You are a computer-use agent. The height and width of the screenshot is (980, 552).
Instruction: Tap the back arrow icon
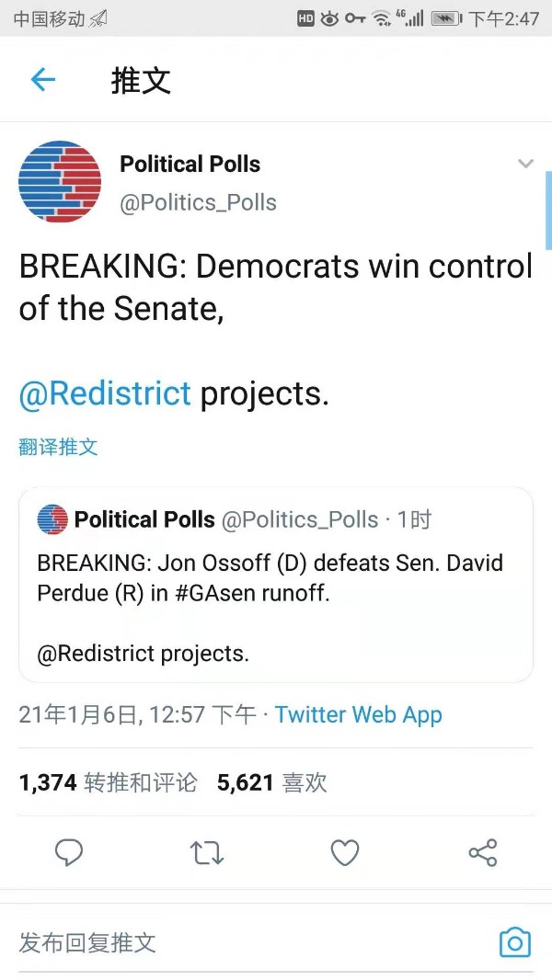tap(43, 79)
